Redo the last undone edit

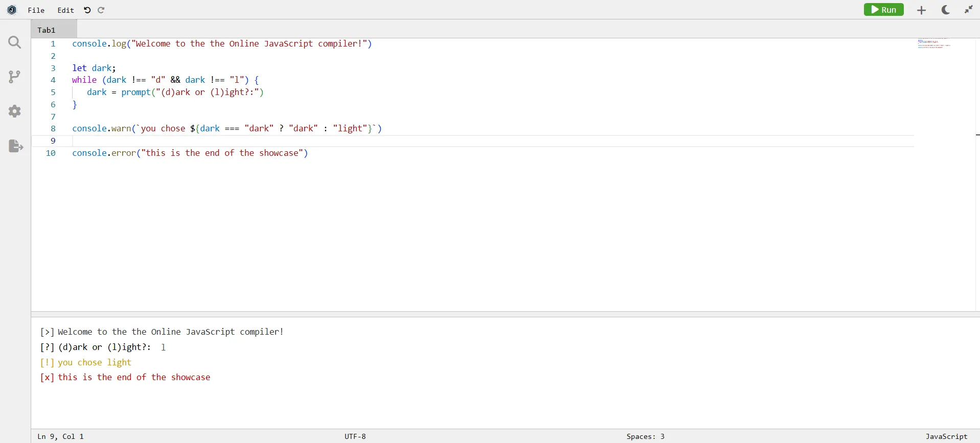tap(101, 10)
